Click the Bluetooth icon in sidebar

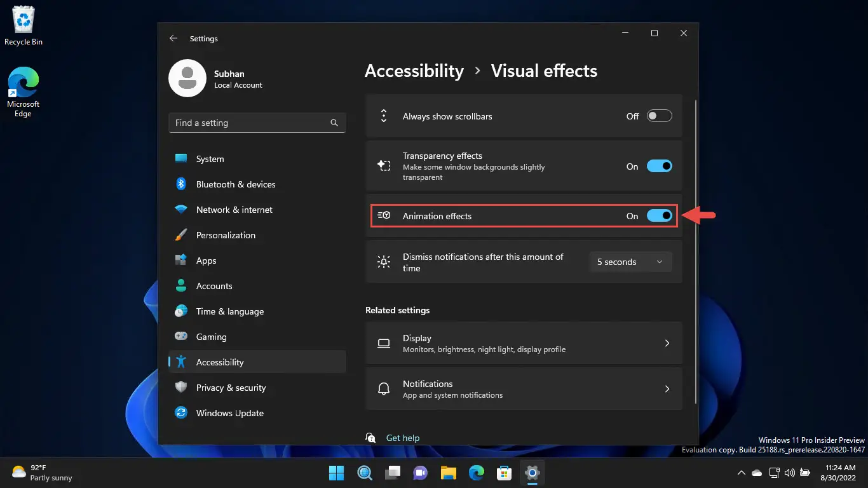coord(181,184)
